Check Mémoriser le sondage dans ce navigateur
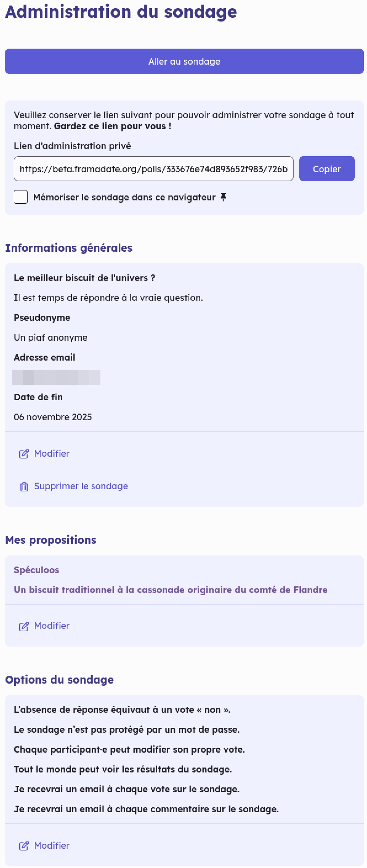This screenshot has height=868, width=367. [x=20, y=197]
